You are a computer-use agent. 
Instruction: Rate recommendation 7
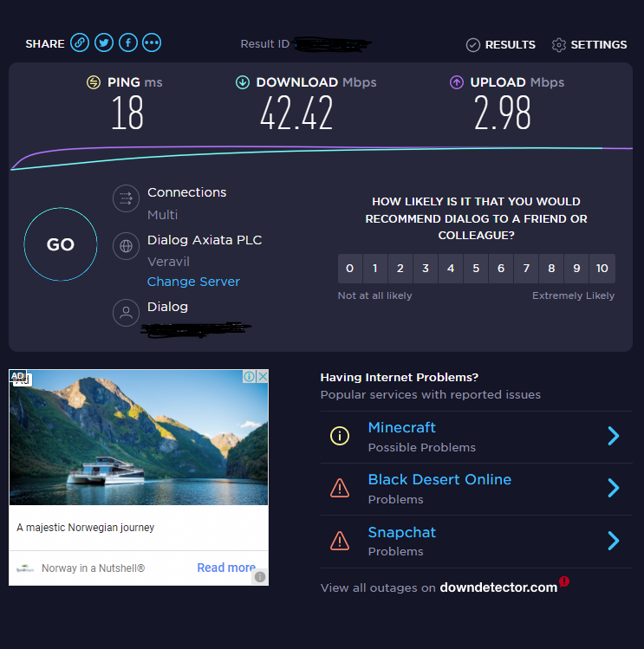click(526, 269)
